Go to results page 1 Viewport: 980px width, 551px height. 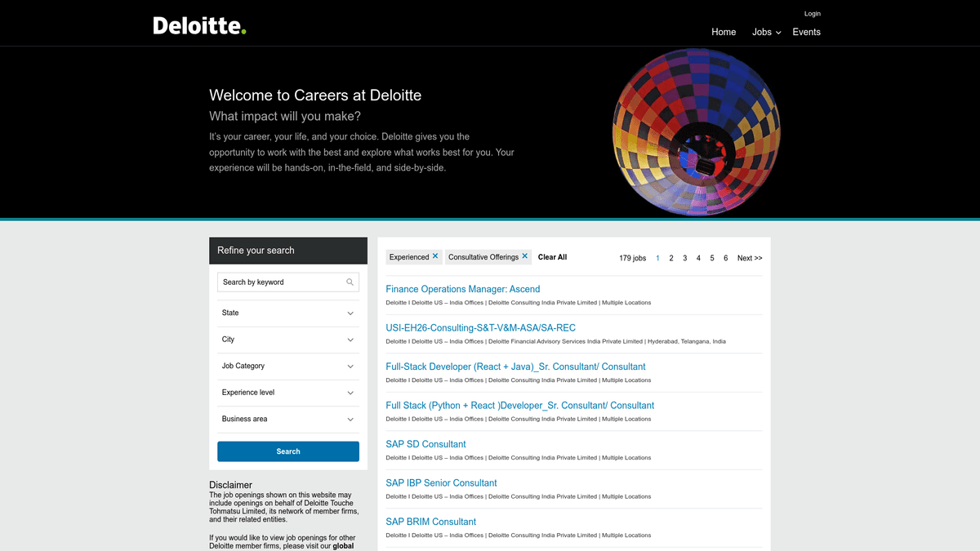pos(657,258)
